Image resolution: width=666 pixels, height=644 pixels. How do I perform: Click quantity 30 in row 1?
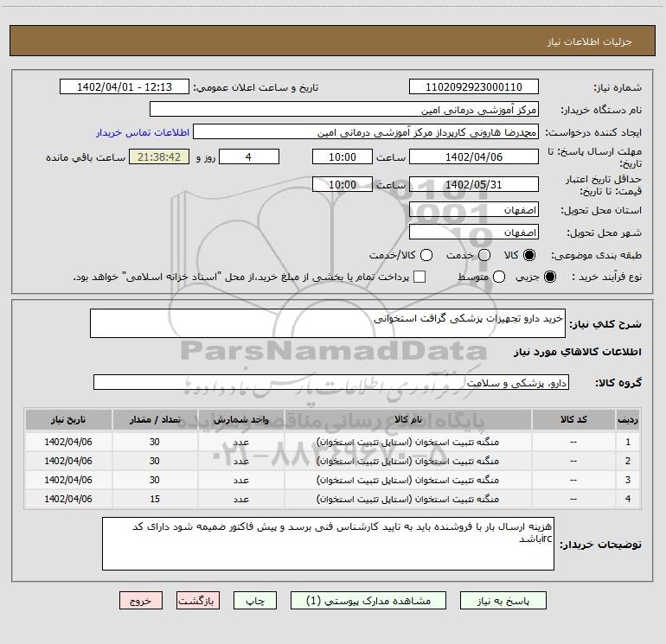(155, 442)
